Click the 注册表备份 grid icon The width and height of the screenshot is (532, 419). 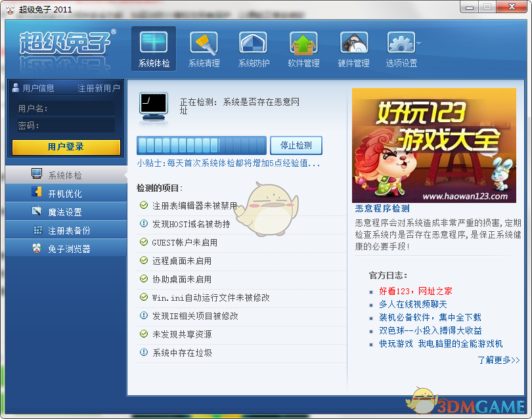click(x=38, y=230)
